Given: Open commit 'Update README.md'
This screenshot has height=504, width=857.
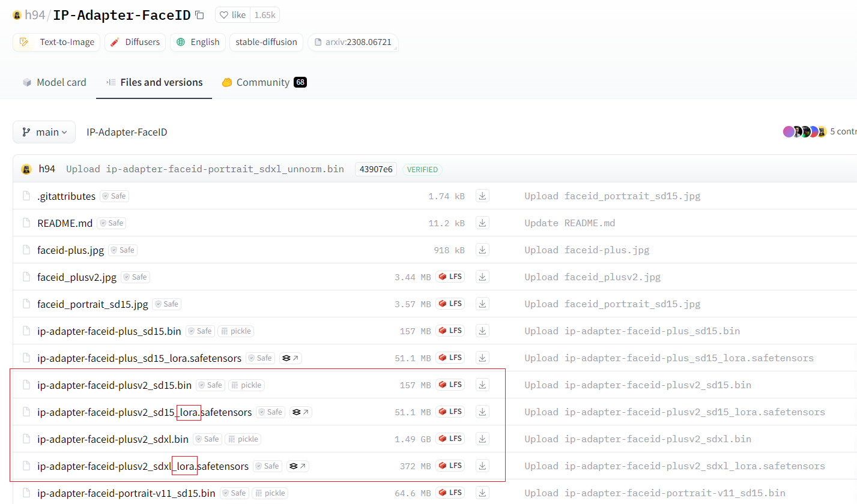Looking at the screenshot, I should click(x=570, y=223).
